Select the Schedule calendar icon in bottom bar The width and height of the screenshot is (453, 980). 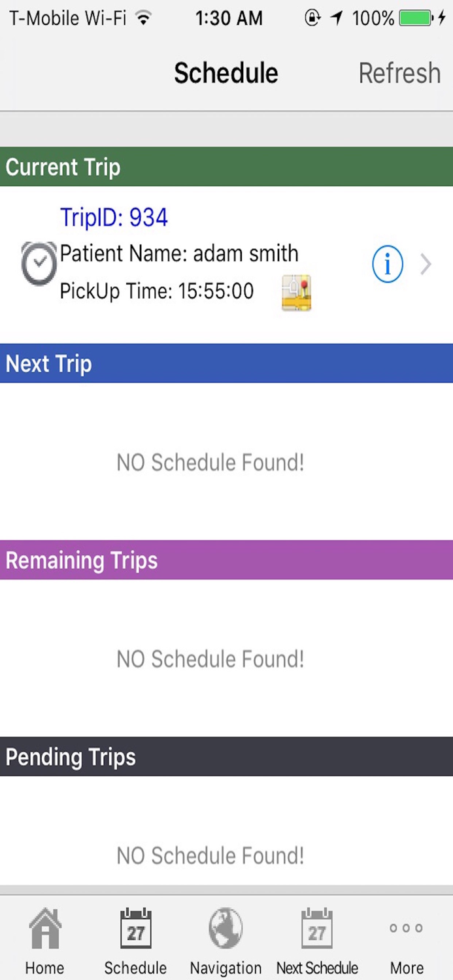136,928
